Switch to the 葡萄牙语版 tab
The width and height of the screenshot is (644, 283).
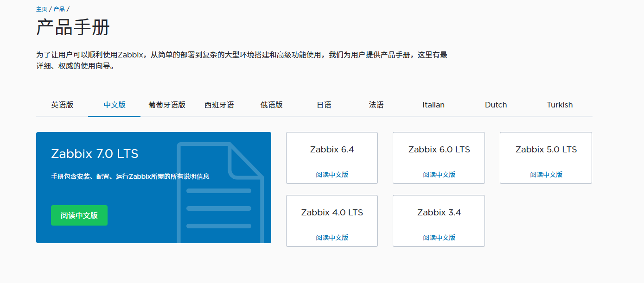(167, 105)
